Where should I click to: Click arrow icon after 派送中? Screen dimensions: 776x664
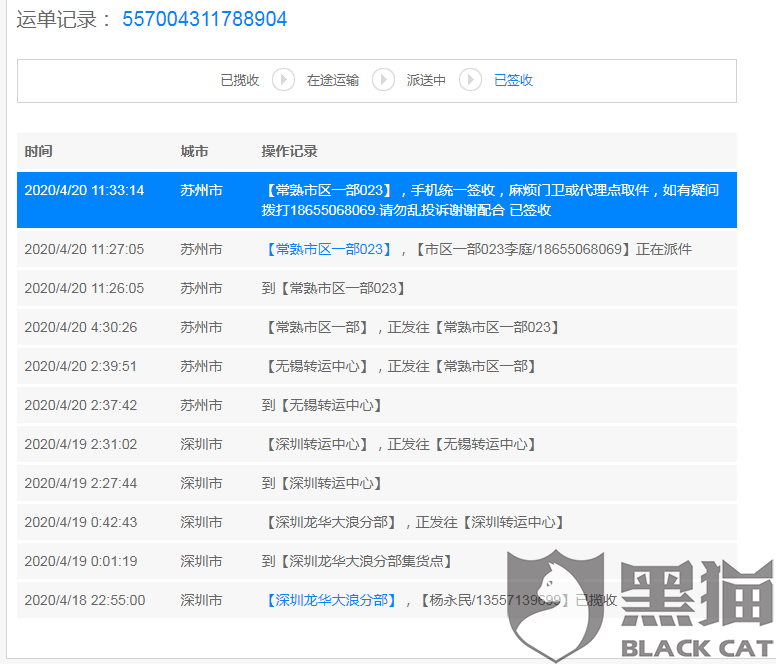pos(470,80)
